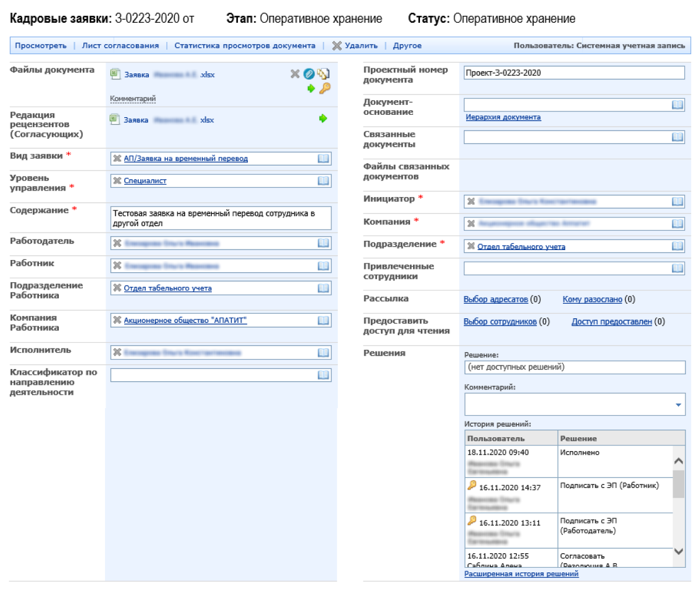Remove Акционерное общество "АПАТИТ" using its X icon
Screen dimensions: 700x601
pyautogui.click(x=117, y=320)
